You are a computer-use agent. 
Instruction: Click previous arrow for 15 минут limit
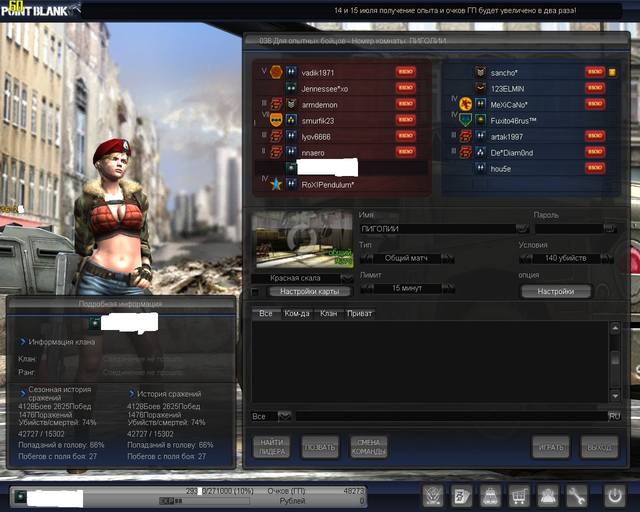(x=366, y=288)
